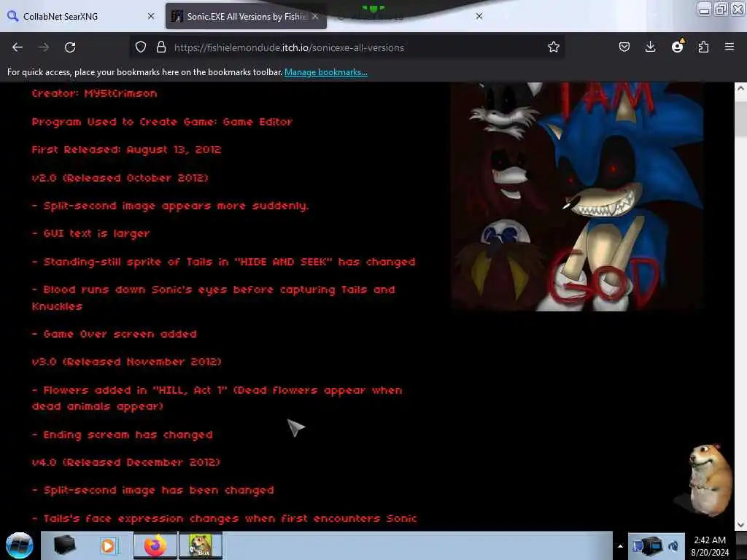Image resolution: width=747 pixels, height=560 pixels.
Task: Click the page scrollbar down arrow
Action: 740,525
